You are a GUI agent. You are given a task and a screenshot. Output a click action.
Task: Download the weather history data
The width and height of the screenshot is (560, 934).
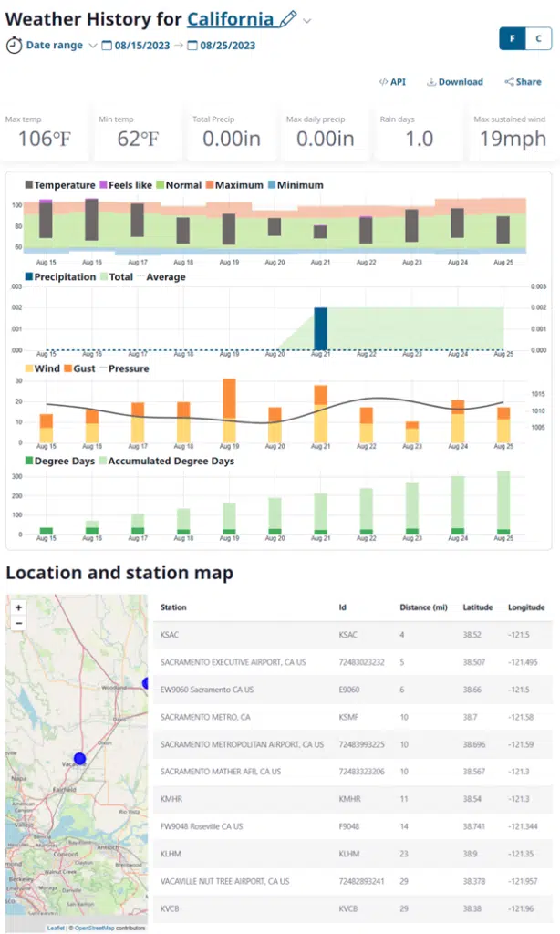(x=454, y=82)
